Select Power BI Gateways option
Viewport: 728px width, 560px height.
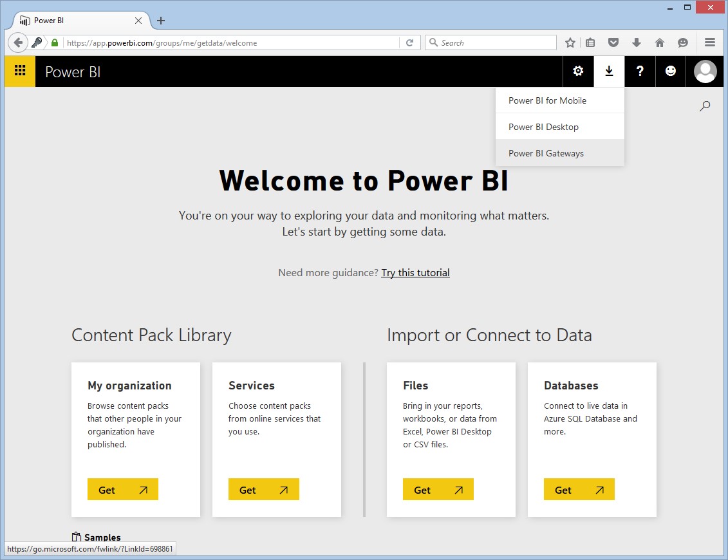pos(559,153)
